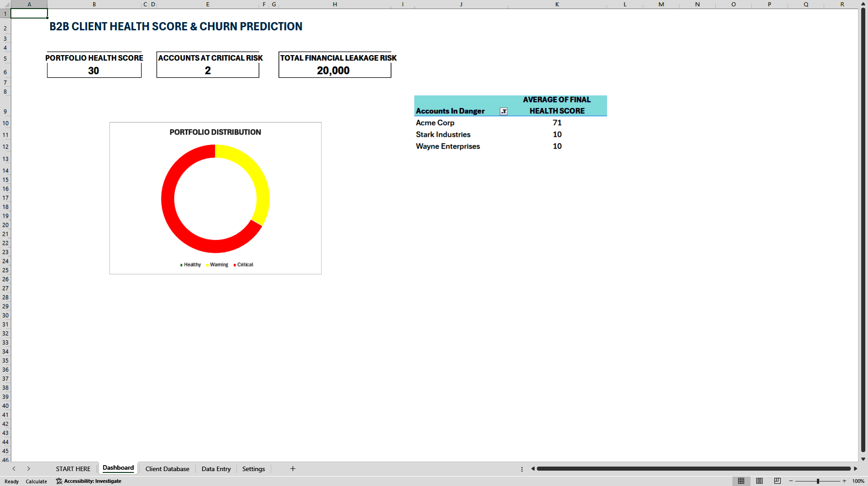This screenshot has height=486, width=868.
Task: Select the Stark Industries cell
Action: [x=461, y=135]
